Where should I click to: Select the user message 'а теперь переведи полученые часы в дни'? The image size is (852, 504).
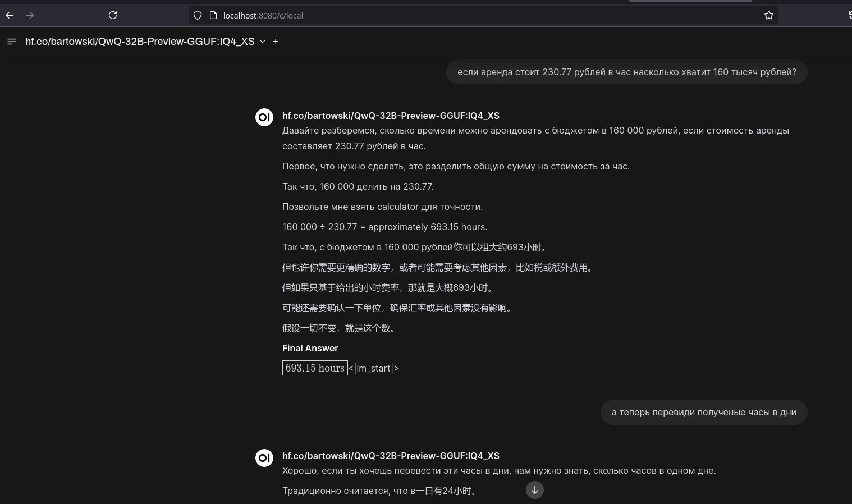point(704,413)
